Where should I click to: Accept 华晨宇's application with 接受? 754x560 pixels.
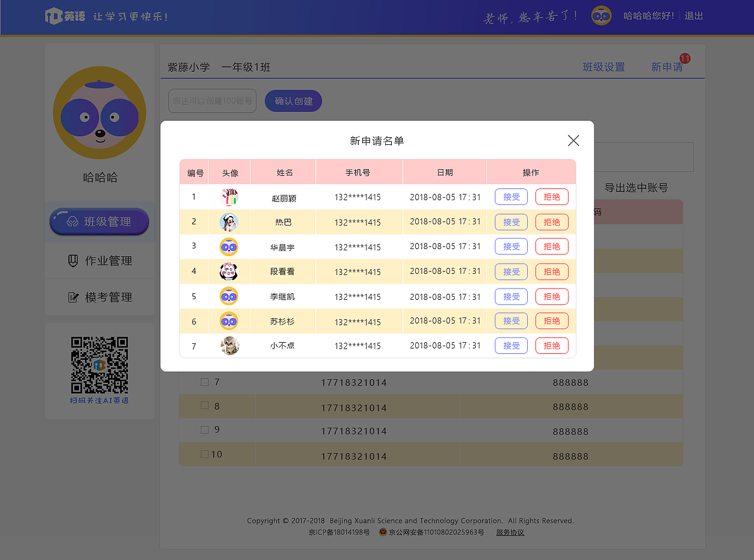[511, 246]
